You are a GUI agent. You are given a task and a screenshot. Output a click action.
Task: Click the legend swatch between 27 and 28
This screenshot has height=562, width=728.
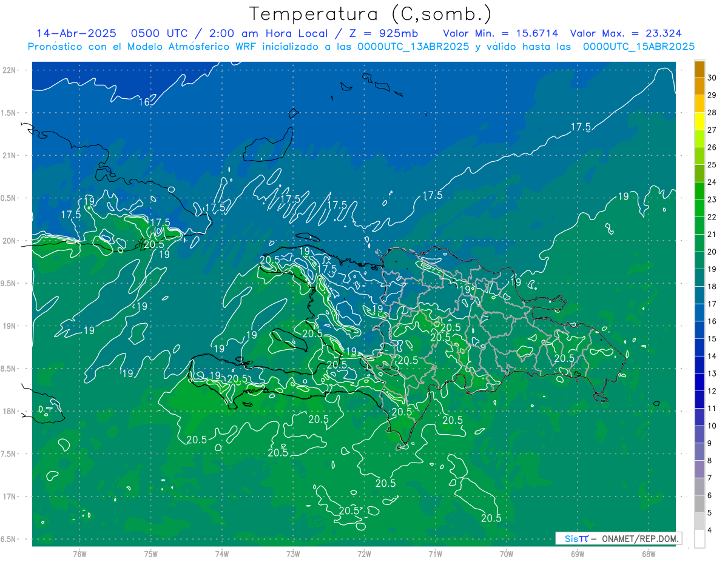click(x=700, y=121)
